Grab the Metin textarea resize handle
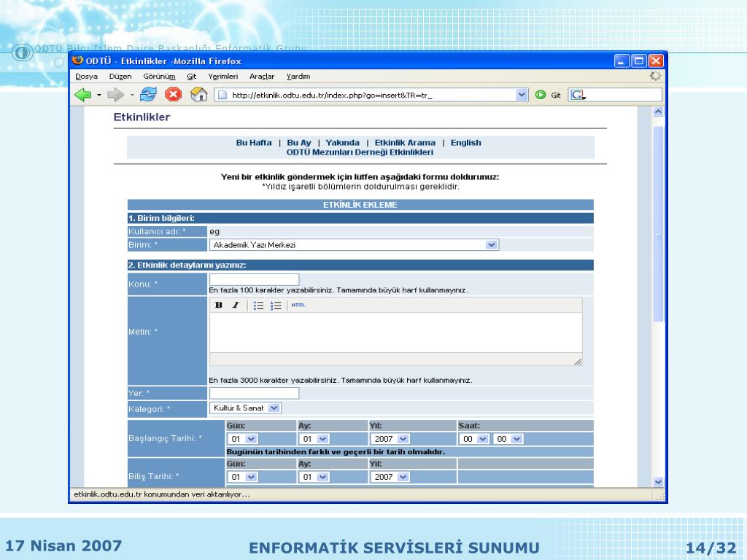 [578, 362]
